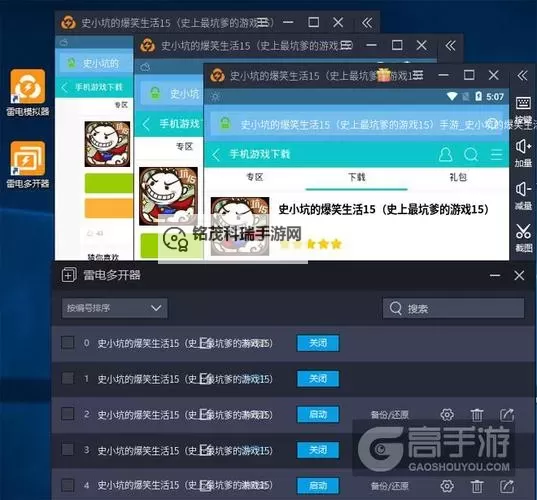
Task: Click the 搜索 search field in multi-instance manager
Action: [x=453, y=309]
